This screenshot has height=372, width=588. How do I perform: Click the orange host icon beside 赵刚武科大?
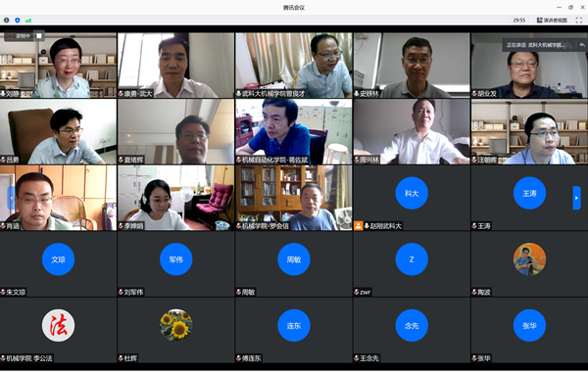[358, 226]
